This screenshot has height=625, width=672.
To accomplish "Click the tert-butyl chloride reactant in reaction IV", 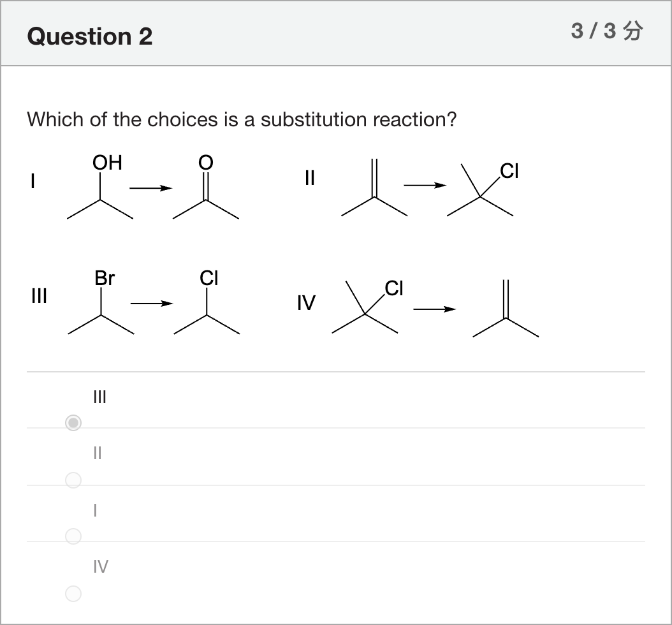I will coord(368,306).
